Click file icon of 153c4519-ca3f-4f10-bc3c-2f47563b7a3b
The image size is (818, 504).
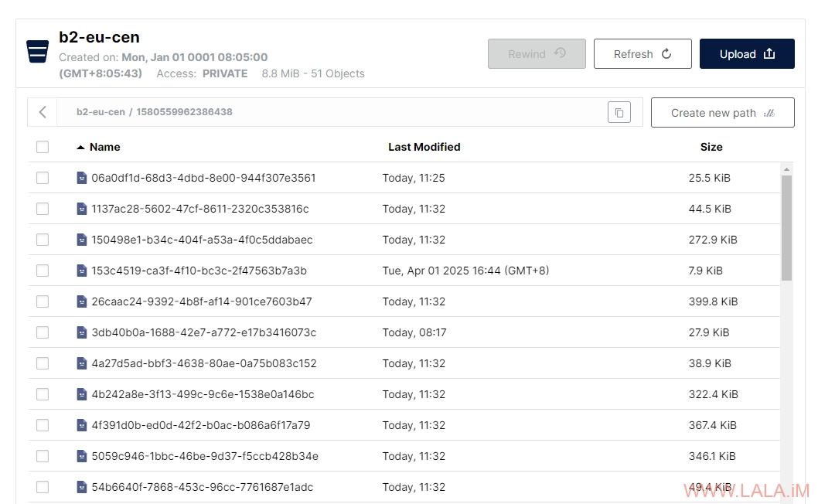coord(82,271)
